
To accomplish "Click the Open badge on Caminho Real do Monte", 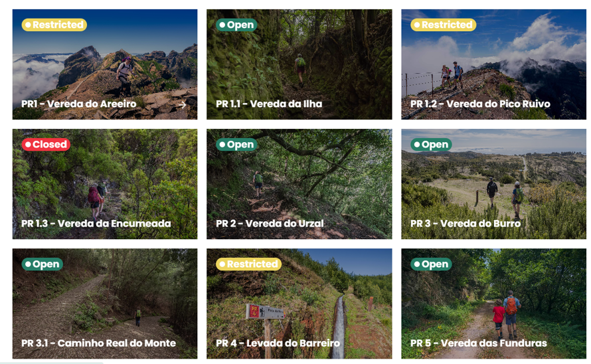I will (x=42, y=264).
